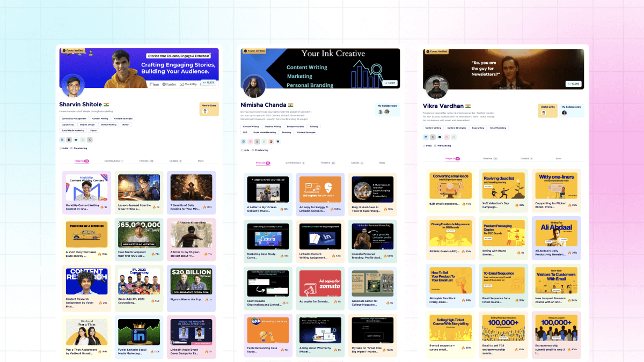This screenshot has height=362, width=644.
Task: Open the LinkedIn icon on Vikra Vardhan's profile
Action: 426,137
